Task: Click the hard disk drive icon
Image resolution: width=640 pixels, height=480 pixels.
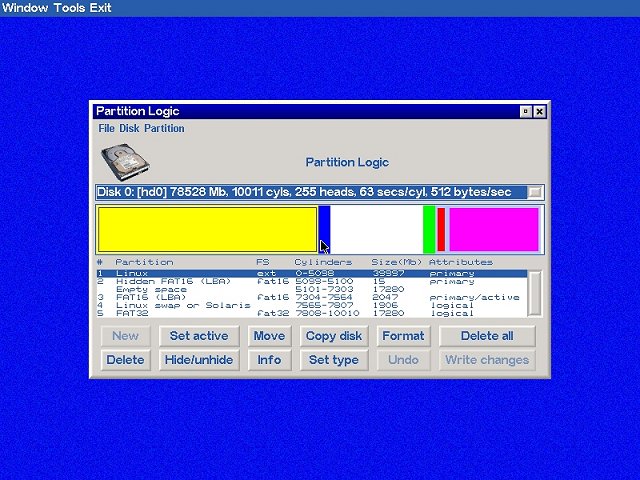Action: point(125,162)
